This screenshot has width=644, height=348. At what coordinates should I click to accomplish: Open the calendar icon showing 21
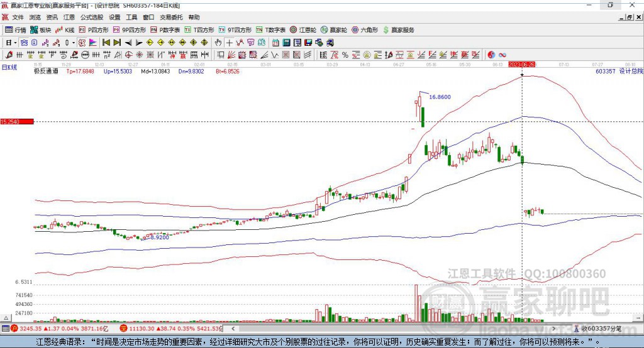[x=275, y=43]
